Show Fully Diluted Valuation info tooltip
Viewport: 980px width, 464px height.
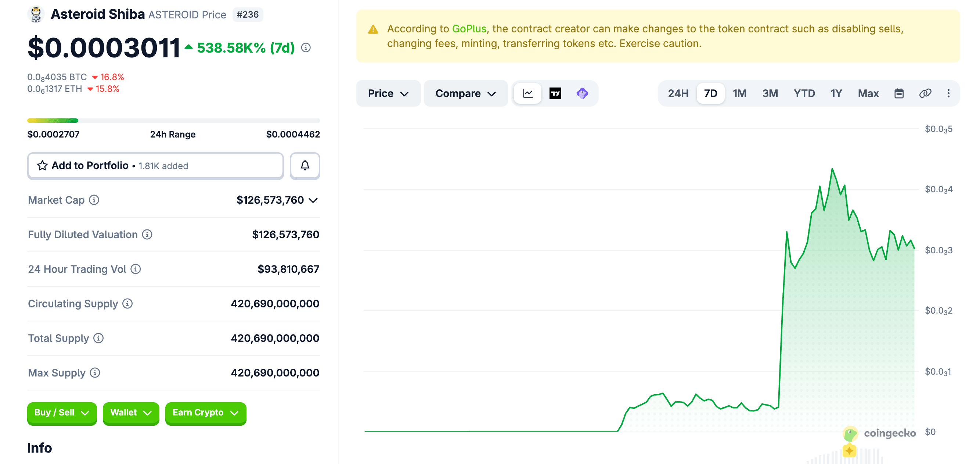point(147,234)
